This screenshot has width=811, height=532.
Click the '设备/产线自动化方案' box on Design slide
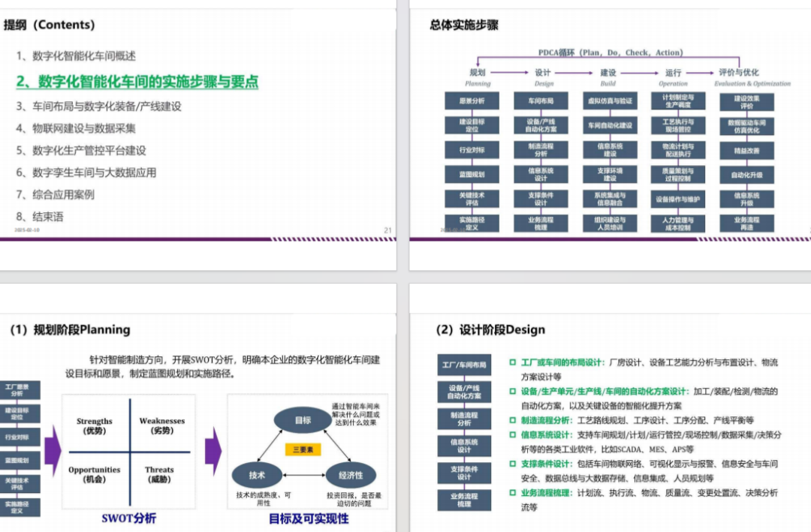(x=464, y=392)
